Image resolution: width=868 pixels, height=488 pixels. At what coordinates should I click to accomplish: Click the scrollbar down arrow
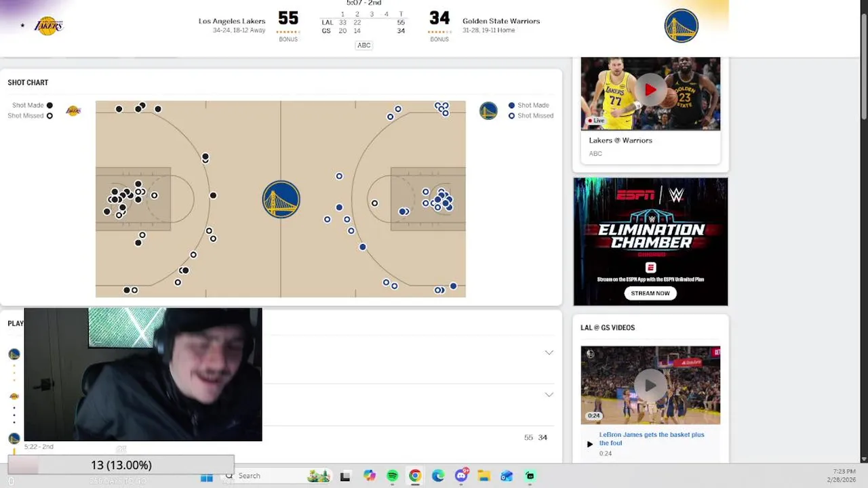click(864, 460)
